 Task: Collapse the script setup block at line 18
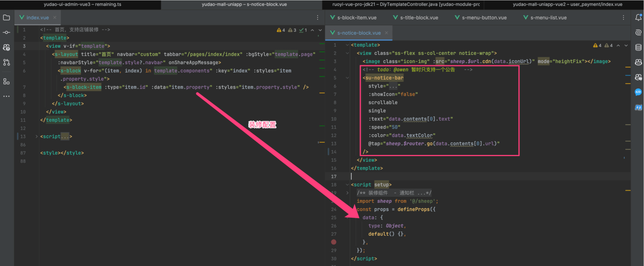pos(347,185)
